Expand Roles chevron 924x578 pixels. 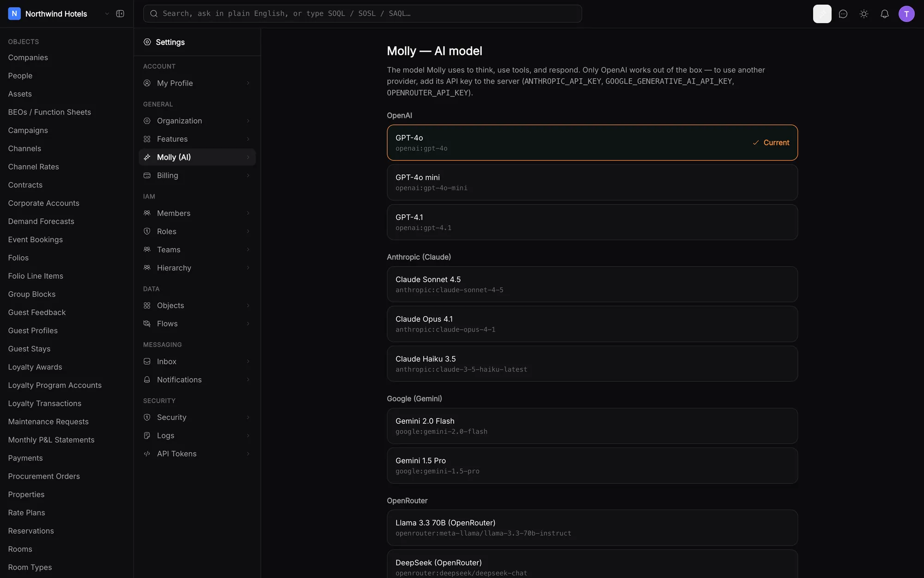click(x=248, y=231)
